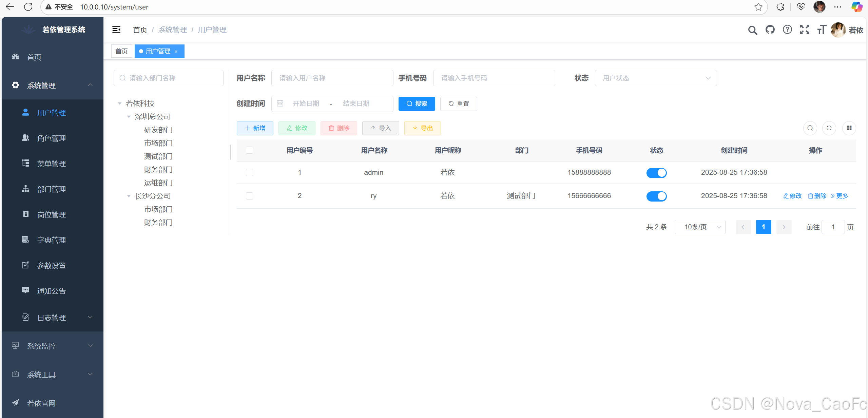Focus the 前往 page jump field

click(833, 227)
